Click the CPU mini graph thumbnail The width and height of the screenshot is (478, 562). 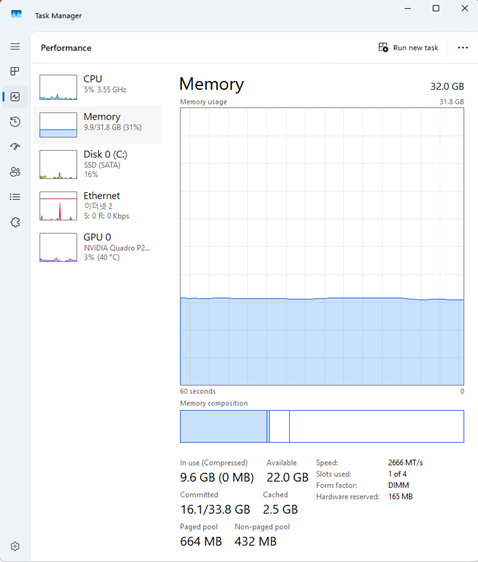pyautogui.click(x=58, y=87)
